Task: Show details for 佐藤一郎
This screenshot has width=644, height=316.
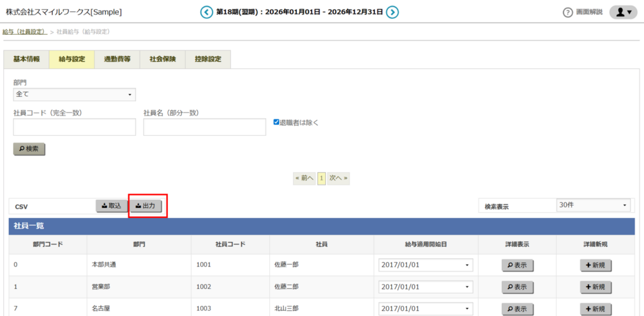Action: click(518, 265)
